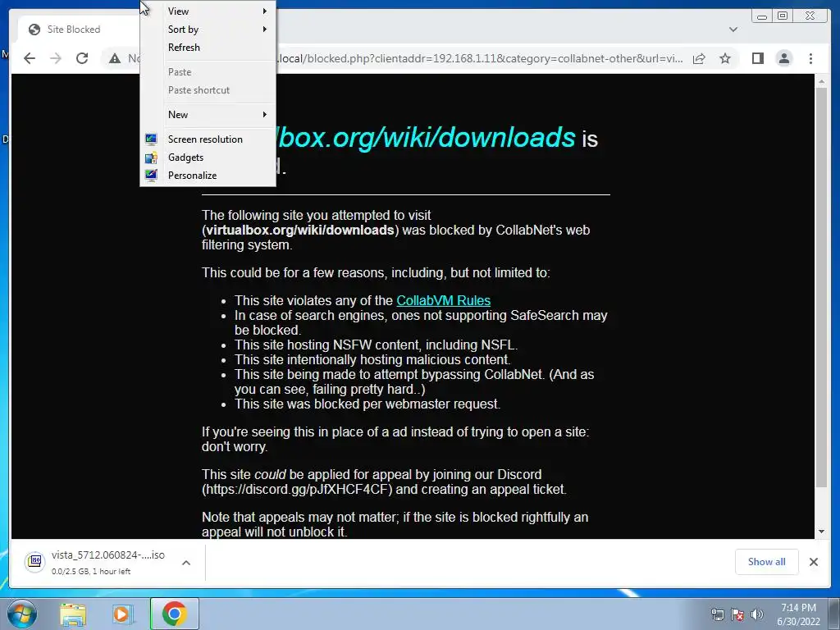
Task: Select Screen resolution menu entry
Action: pos(208,139)
